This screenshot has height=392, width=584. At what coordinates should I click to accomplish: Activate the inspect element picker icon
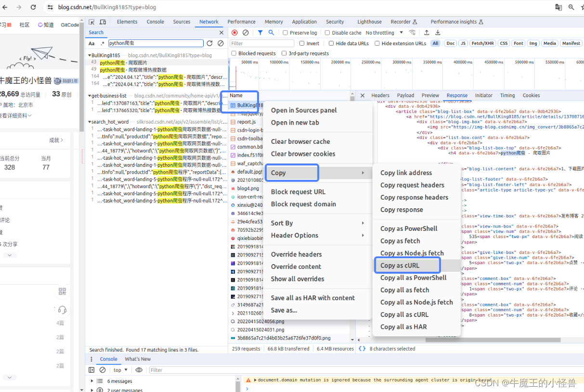coord(91,22)
